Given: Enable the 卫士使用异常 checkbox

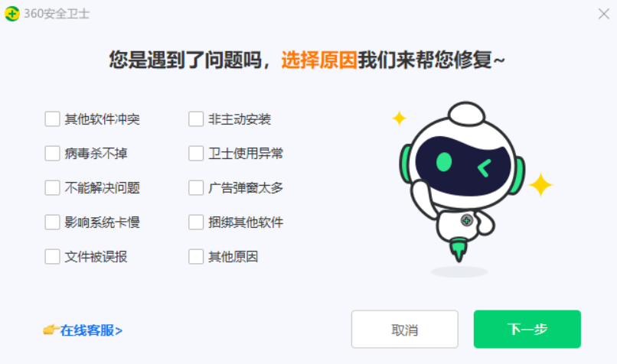Looking at the screenshot, I should (x=195, y=153).
